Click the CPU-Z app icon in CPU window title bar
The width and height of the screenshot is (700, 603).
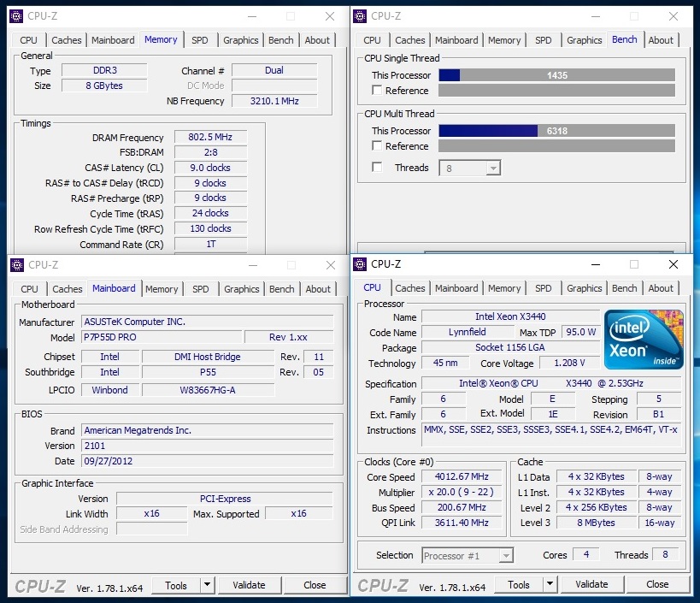coord(360,264)
